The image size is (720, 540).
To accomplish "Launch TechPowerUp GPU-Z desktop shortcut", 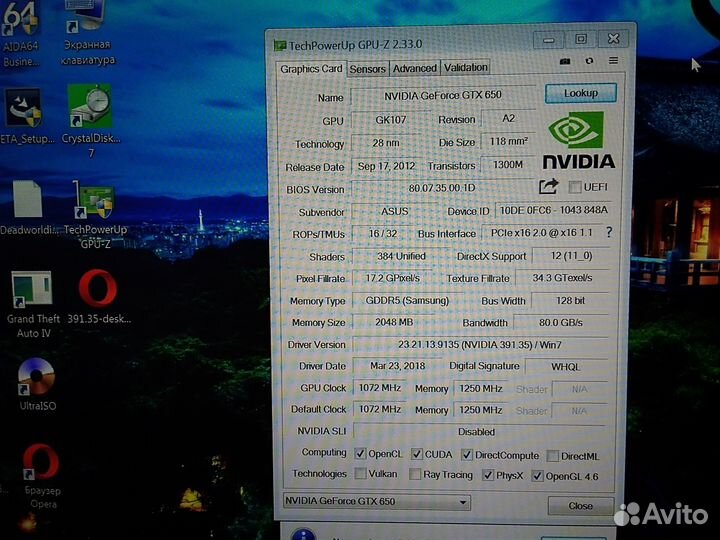I will click(x=96, y=214).
